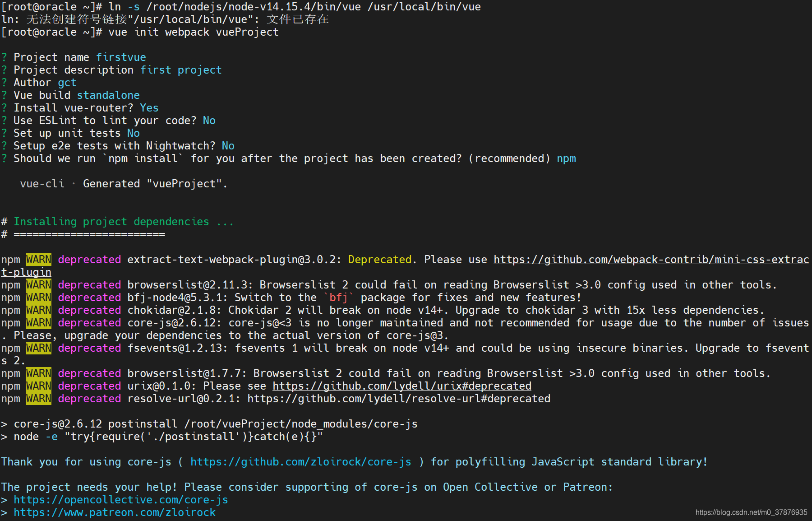This screenshot has height=521, width=812.
Task: Click the 'Generated "vueProject"' message
Action: tap(155, 184)
